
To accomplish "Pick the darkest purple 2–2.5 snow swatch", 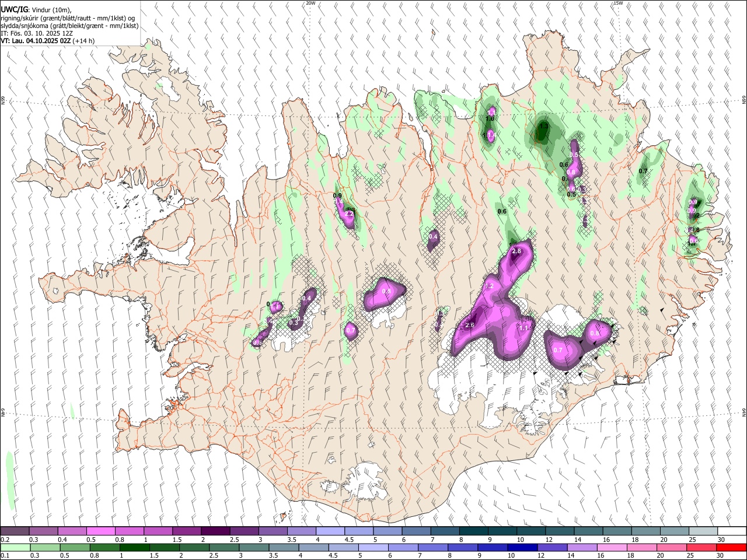I will (215, 531).
